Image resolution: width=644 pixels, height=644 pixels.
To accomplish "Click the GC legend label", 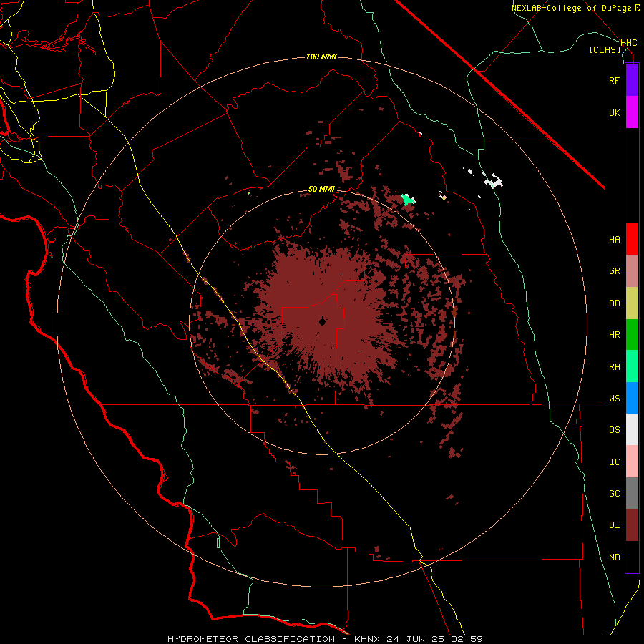I will [614, 494].
